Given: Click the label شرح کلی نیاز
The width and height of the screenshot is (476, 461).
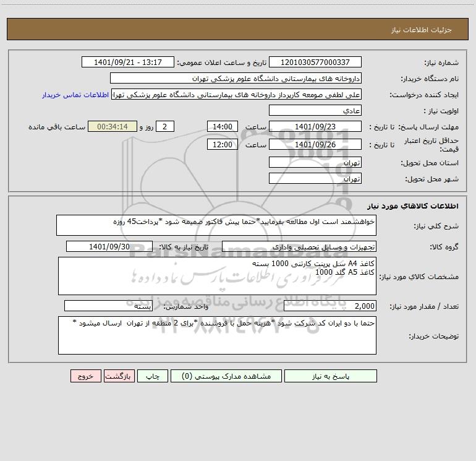Looking at the screenshot, I should tap(436, 226).
